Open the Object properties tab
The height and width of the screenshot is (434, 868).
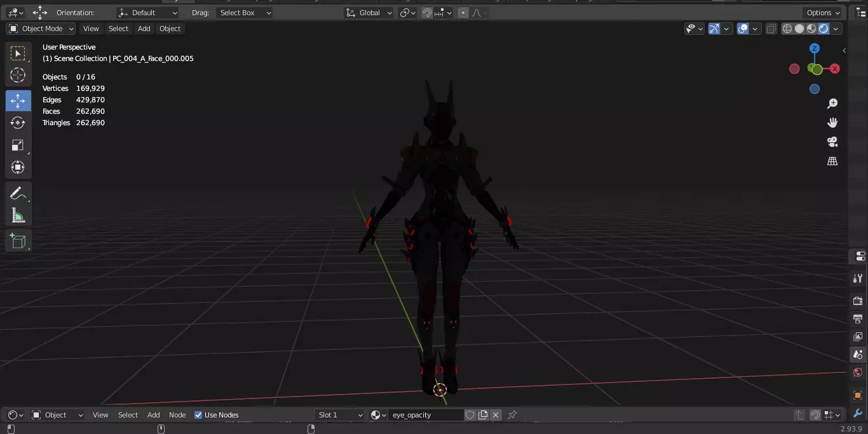(x=858, y=395)
